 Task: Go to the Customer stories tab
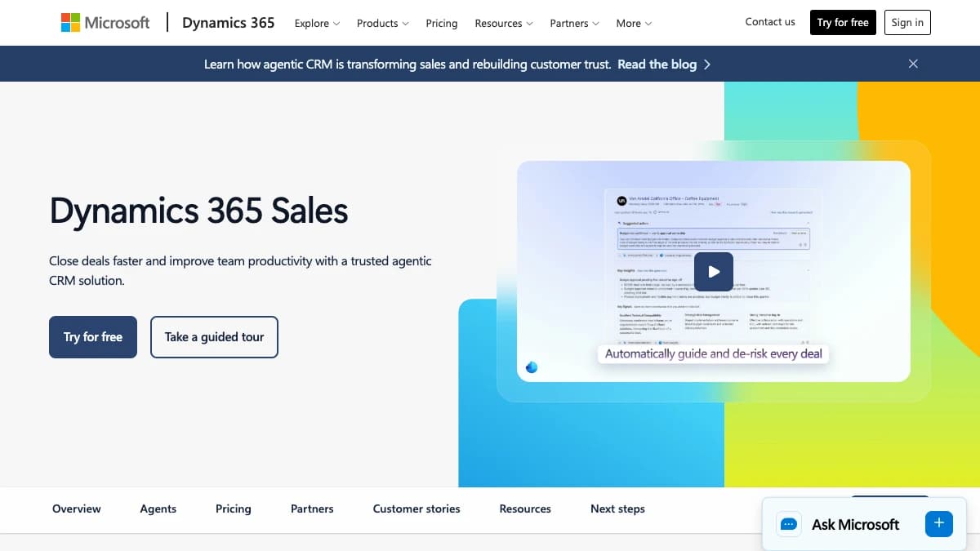click(416, 509)
